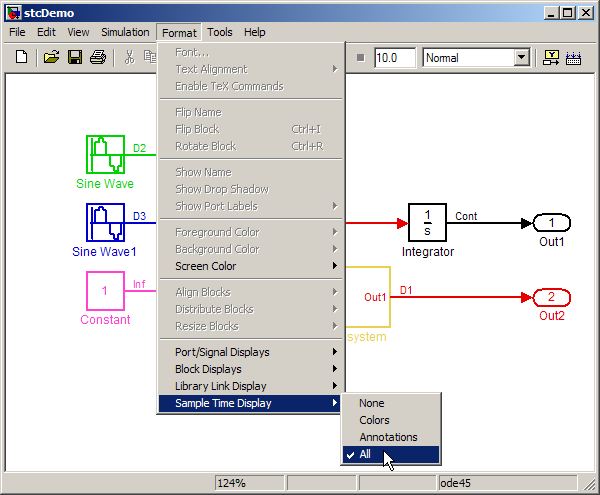Viewport: 600px width, 495px height.
Task: Click the New model toolbar icon
Action: [x=21, y=58]
